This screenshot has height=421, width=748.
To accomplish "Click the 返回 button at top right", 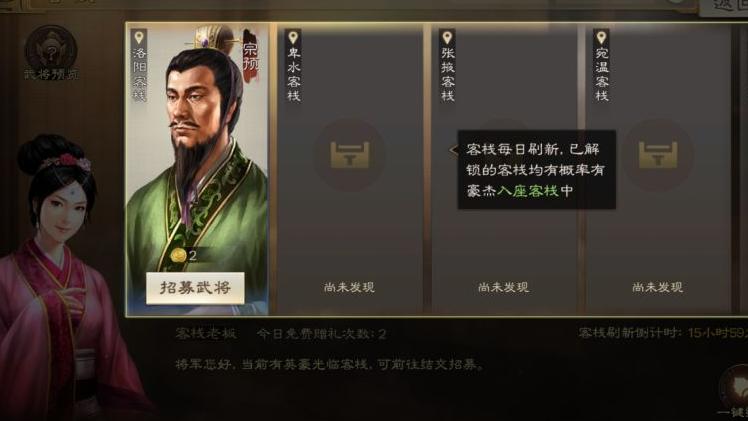I will [725, 7].
